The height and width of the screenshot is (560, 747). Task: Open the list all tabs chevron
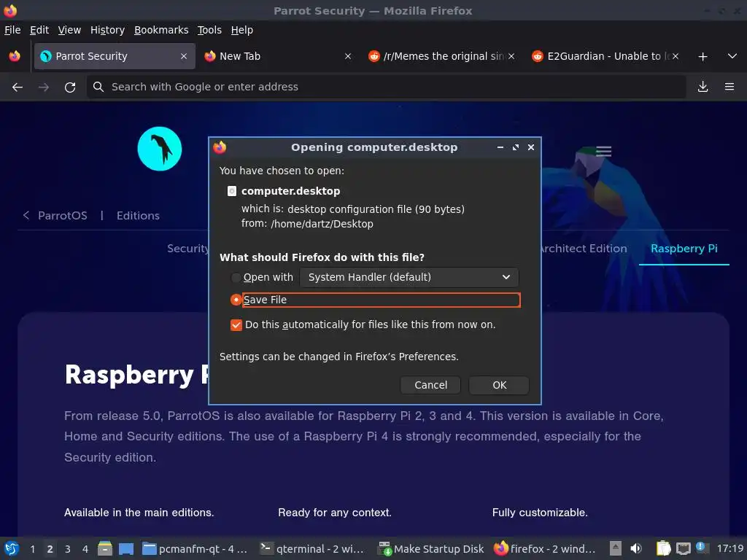(732, 56)
